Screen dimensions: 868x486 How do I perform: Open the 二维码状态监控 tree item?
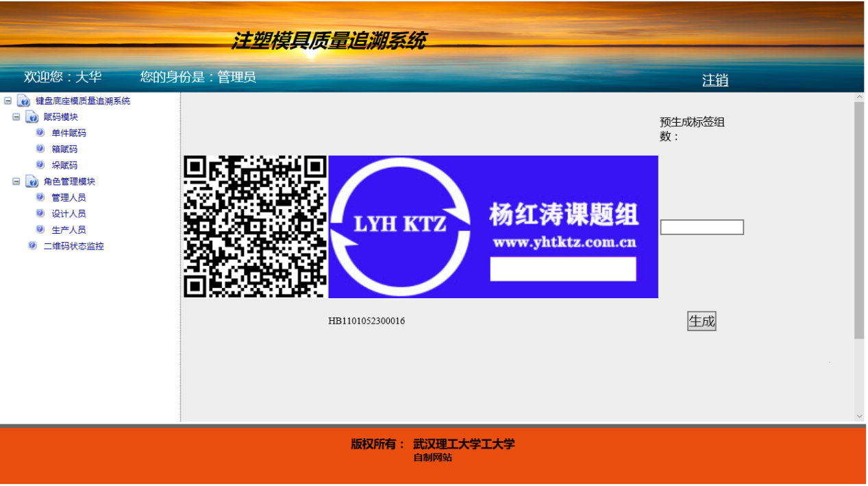(x=74, y=246)
